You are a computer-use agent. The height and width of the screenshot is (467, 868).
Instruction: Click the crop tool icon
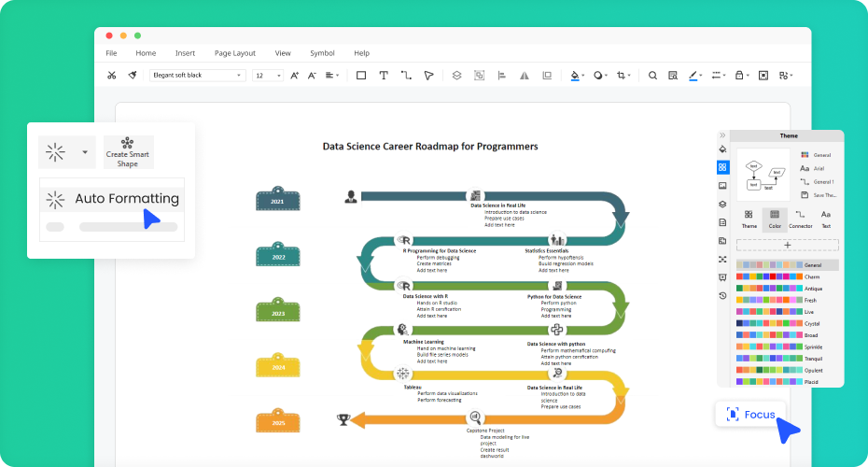[x=623, y=76]
